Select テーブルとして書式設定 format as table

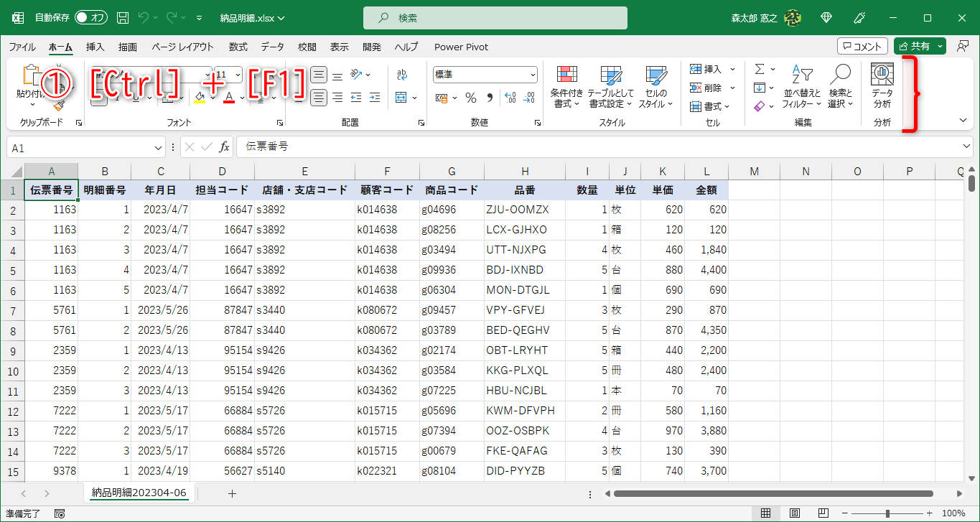tap(611, 86)
